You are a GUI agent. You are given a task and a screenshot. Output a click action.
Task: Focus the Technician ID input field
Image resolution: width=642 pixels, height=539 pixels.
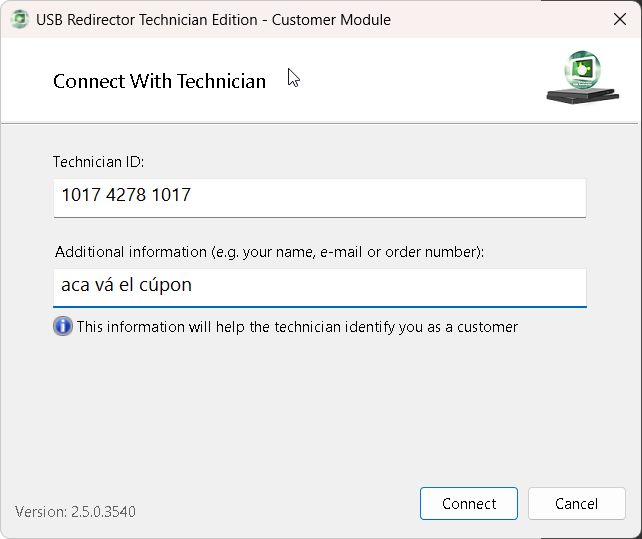319,198
